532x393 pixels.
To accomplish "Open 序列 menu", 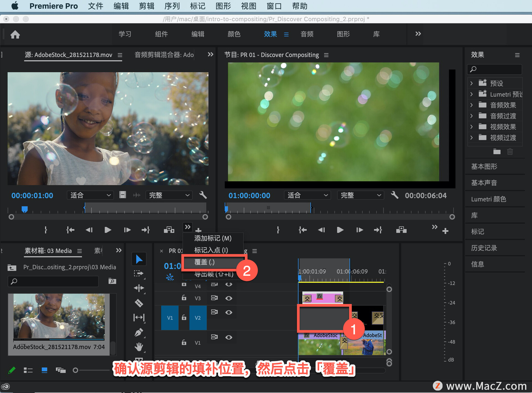I will [172, 6].
